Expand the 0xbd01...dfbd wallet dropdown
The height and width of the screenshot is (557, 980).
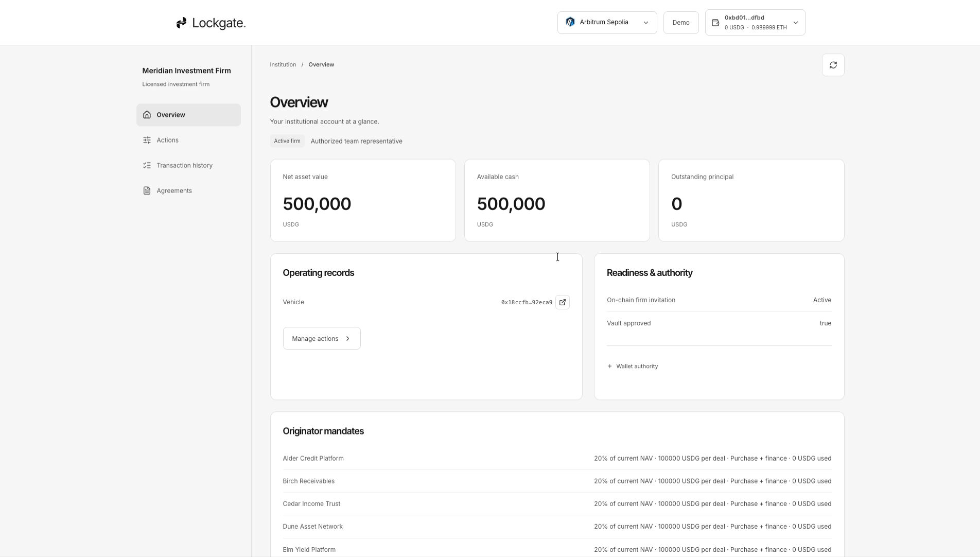755,23
